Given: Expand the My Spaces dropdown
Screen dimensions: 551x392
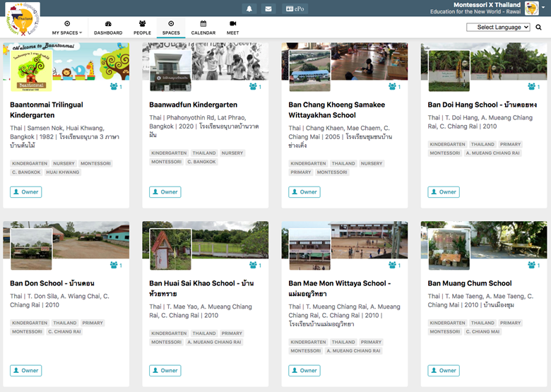Looking at the screenshot, I should click(x=67, y=28).
